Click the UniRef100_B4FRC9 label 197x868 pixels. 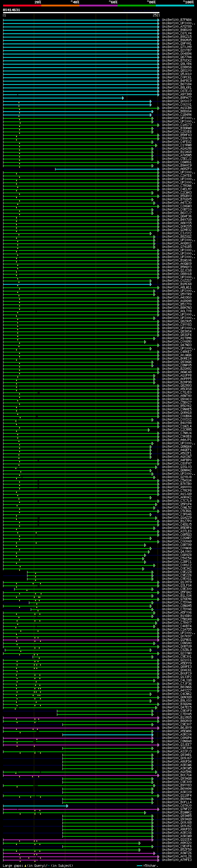[177, 81]
